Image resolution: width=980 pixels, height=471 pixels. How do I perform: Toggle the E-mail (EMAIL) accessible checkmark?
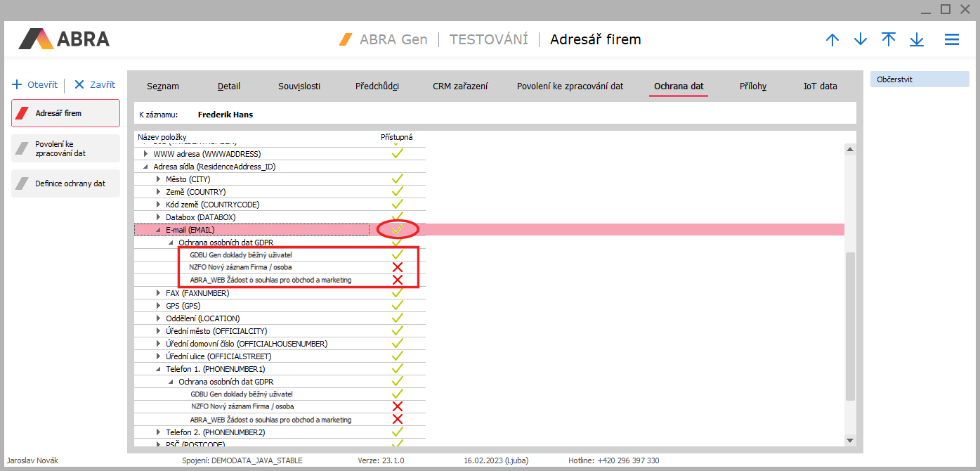398,229
